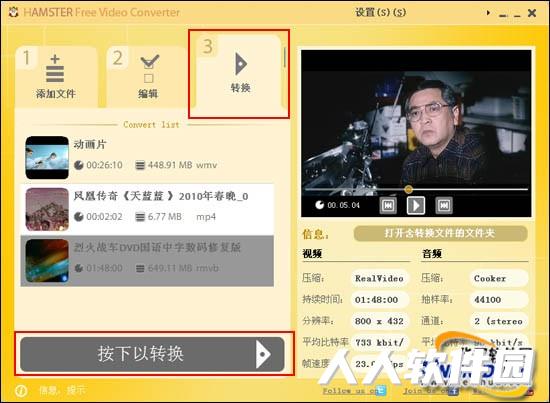This screenshot has width=550, height=403.
Task: Click the hamster logo icon
Action: tap(13, 12)
